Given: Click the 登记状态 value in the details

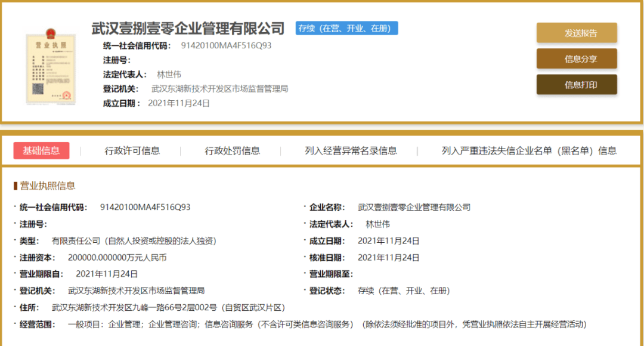Looking at the screenshot, I should point(404,291).
